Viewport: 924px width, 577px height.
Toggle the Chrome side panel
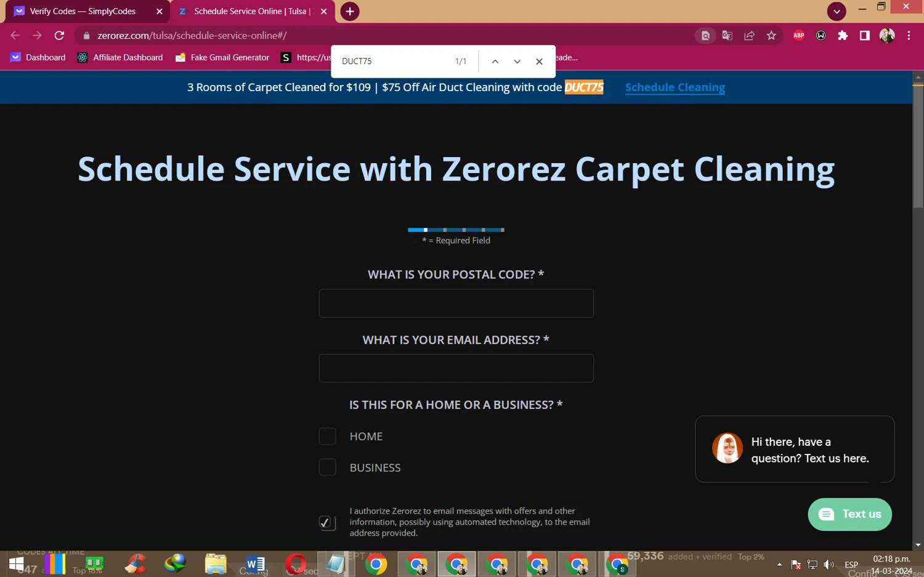(x=865, y=36)
